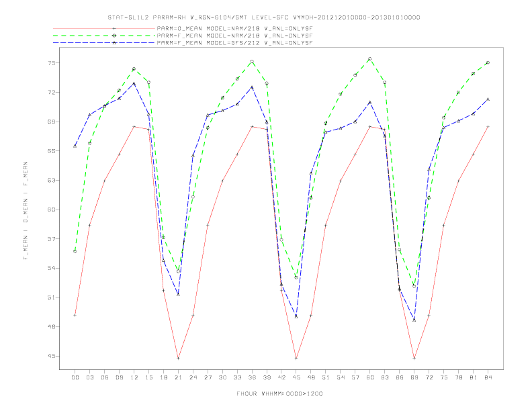Click x-axis tick label 72
This screenshot has width=532, height=411.
pyautogui.click(x=429, y=377)
